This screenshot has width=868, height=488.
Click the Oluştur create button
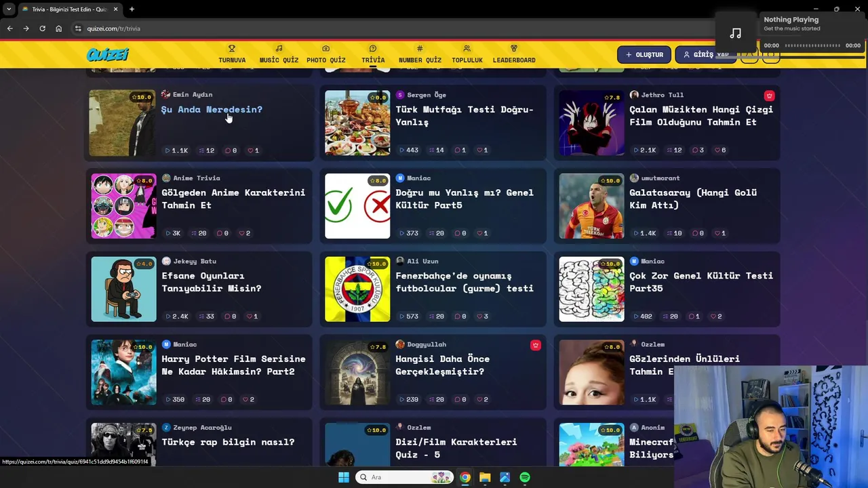pyautogui.click(x=644, y=54)
